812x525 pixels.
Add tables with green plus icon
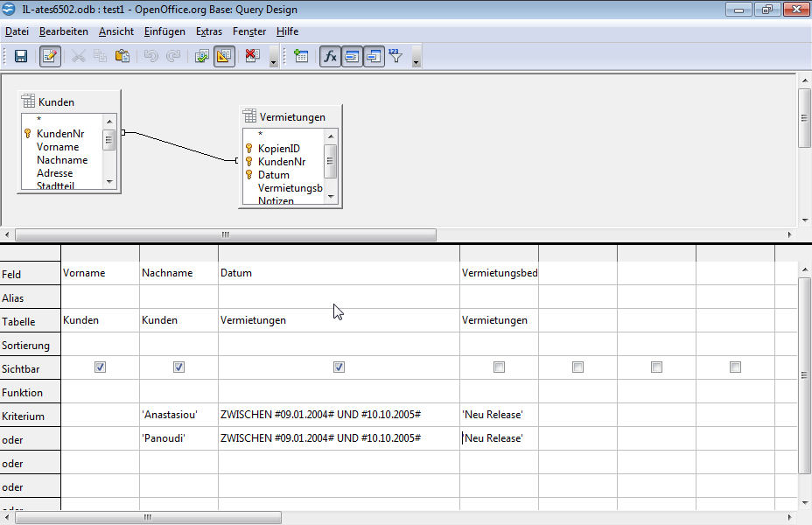pyautogui.click(x=301, y=56)
